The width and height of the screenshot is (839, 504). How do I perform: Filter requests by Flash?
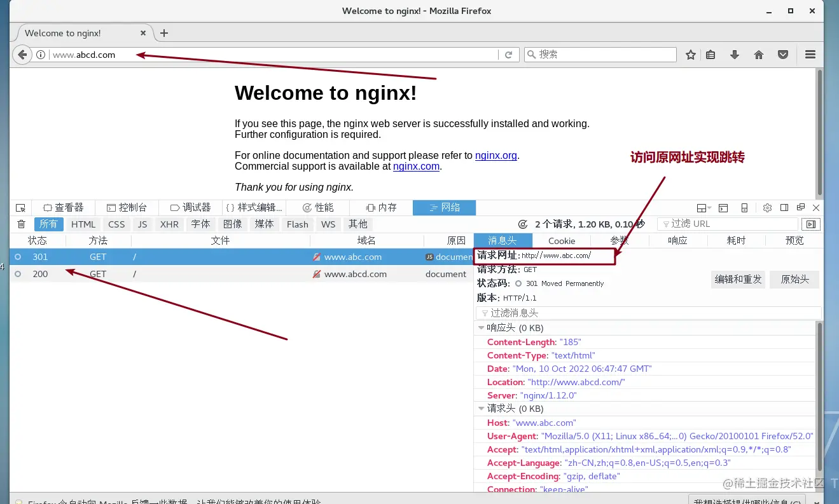[x=297, y=224]
